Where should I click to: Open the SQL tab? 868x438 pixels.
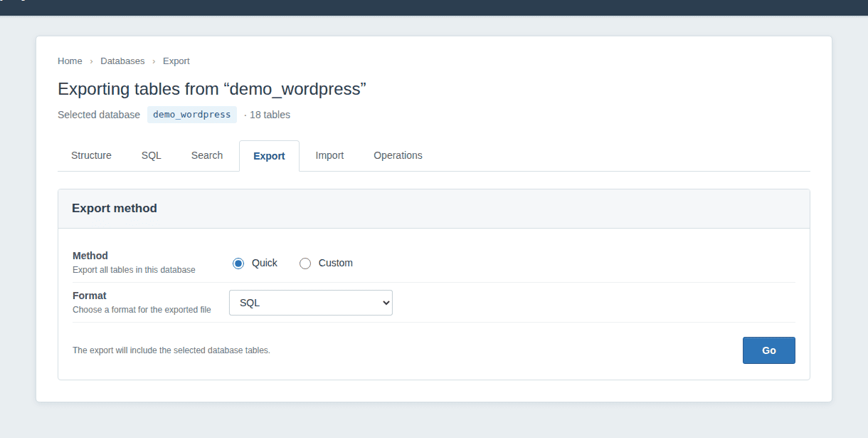[x=152, y=155]
